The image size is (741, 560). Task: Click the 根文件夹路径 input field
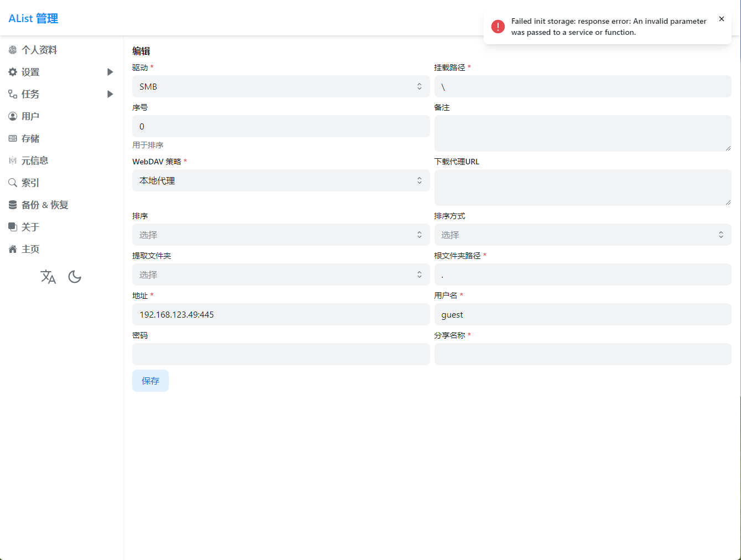583,274
